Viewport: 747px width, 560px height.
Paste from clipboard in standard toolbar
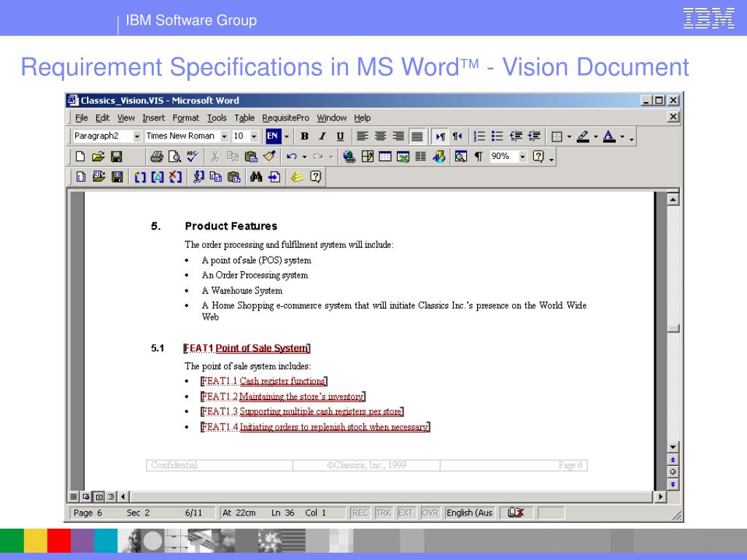point(251,157)
